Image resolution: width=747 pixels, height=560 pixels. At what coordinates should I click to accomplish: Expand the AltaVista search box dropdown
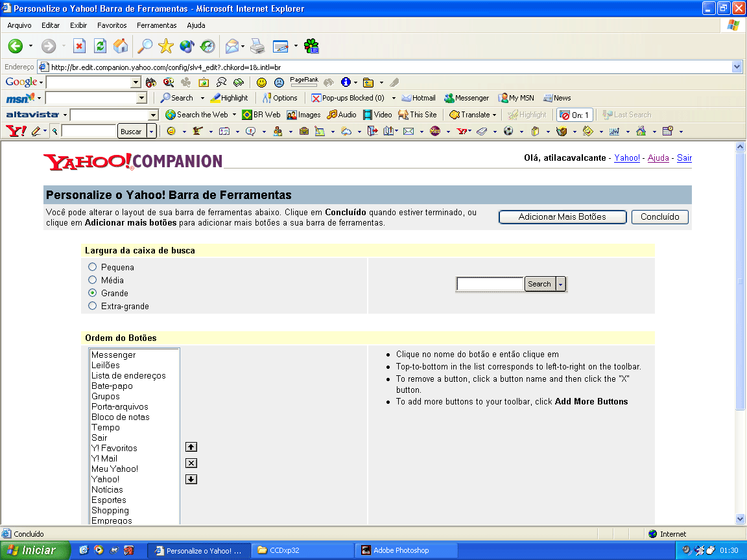[x=153, y=115]
